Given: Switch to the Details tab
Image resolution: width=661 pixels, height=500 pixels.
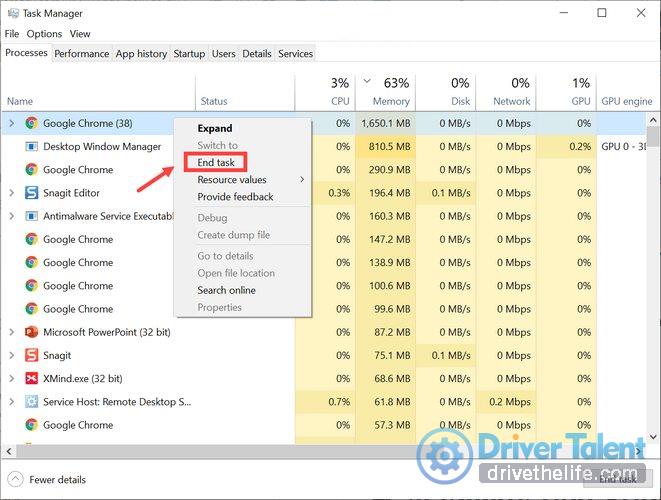Looking at the screenshot, I should (257, 54).
